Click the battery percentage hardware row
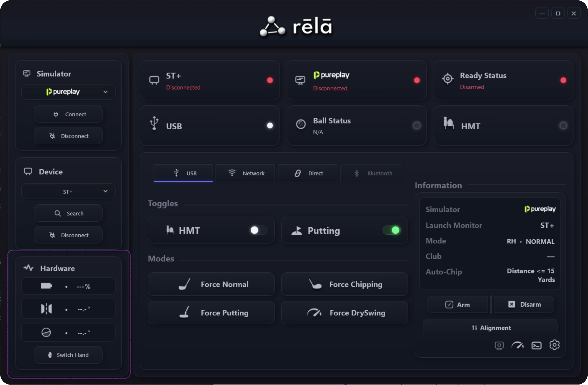Viewport: 588px width, 385px height. pos(68,286)
